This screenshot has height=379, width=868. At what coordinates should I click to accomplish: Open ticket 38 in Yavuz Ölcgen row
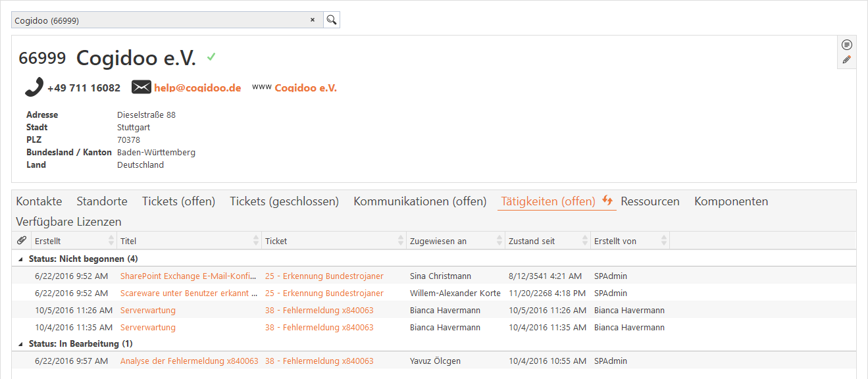click(x=319, y=361)
